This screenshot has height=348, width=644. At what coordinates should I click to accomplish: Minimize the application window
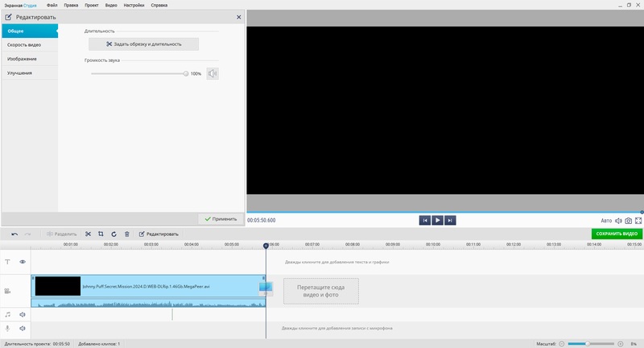pos(620,6)
